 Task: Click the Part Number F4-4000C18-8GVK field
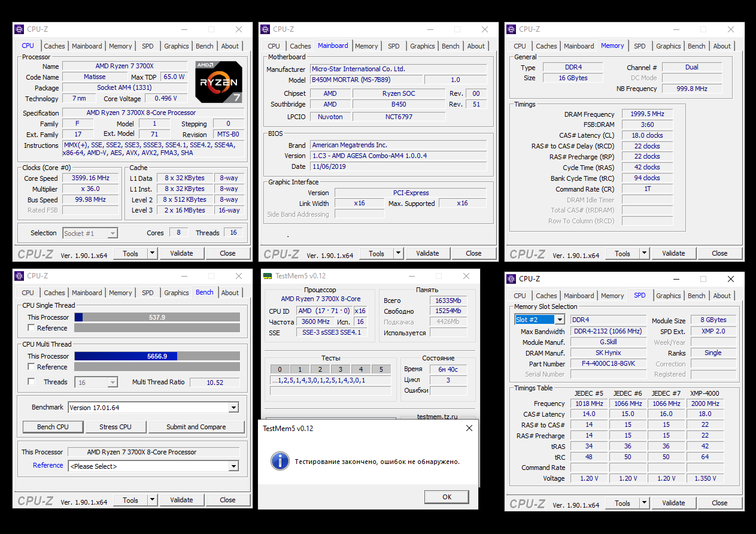click(608, 364)
